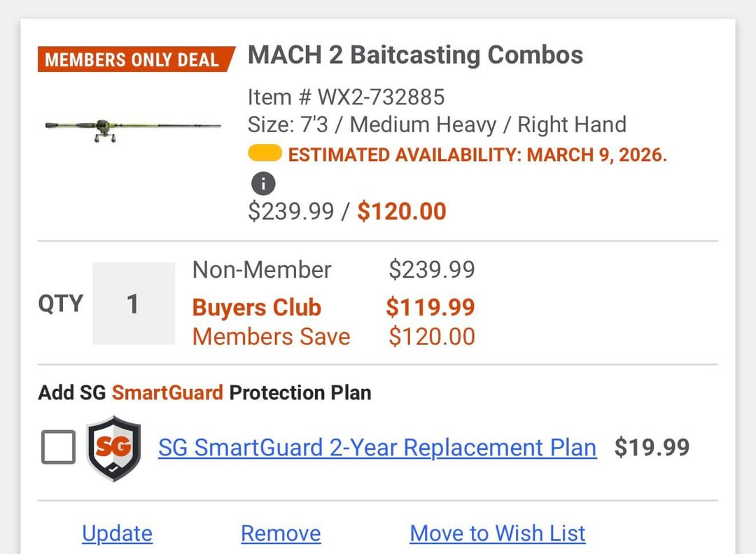
Task: Remove the item from the cart
Action: [281, 534]
